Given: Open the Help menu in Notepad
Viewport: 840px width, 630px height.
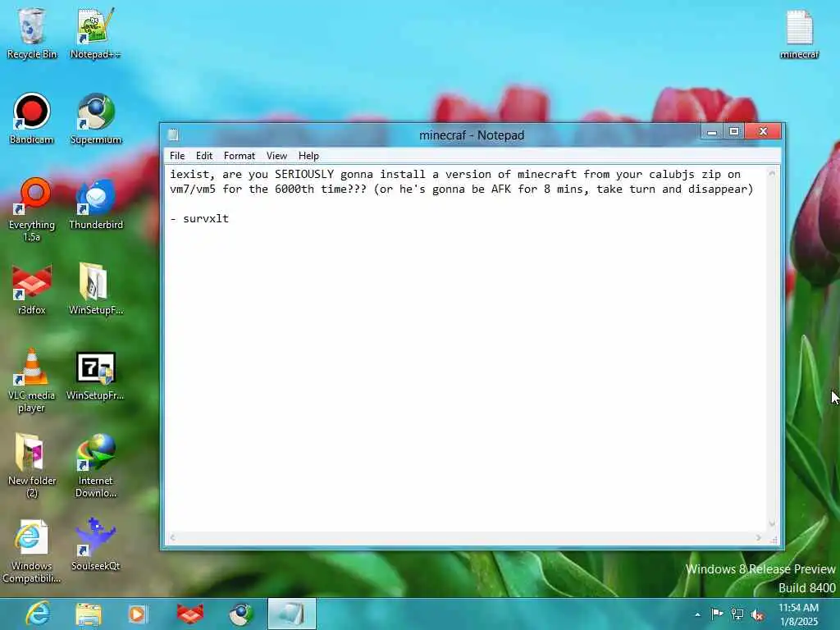Looking at the screenshot, I should [308, 156].
